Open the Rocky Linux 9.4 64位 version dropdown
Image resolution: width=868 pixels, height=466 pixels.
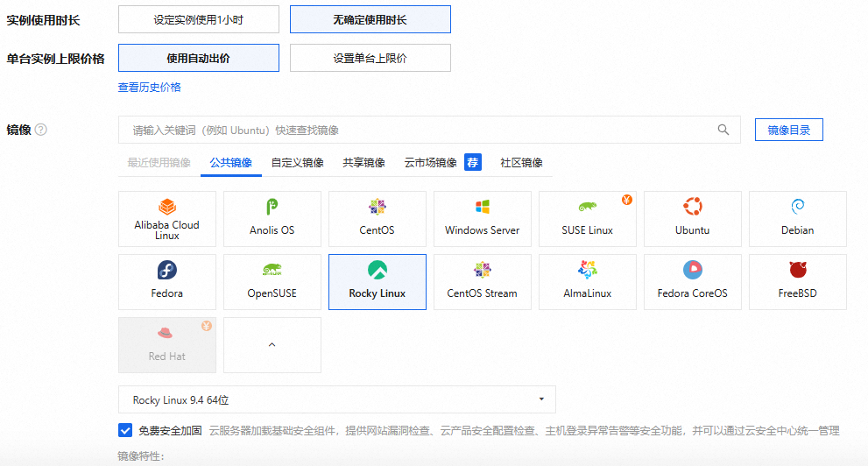coord(337,399)
